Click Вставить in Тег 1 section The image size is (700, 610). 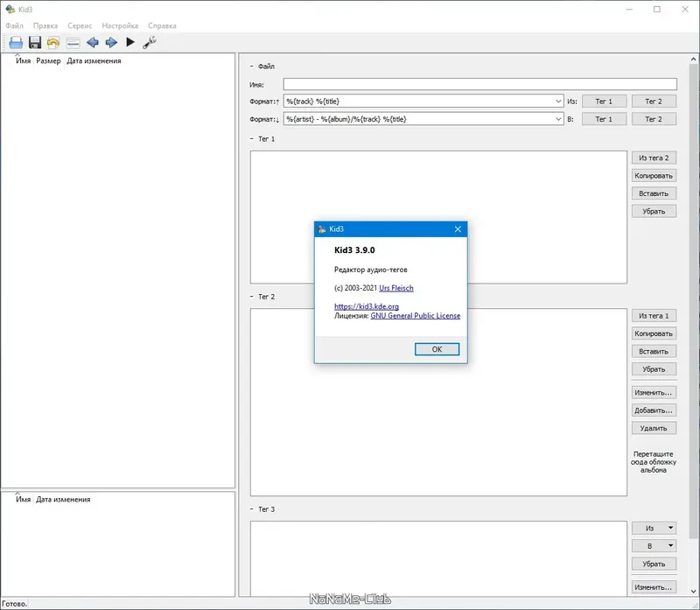(x=654, y=193)
